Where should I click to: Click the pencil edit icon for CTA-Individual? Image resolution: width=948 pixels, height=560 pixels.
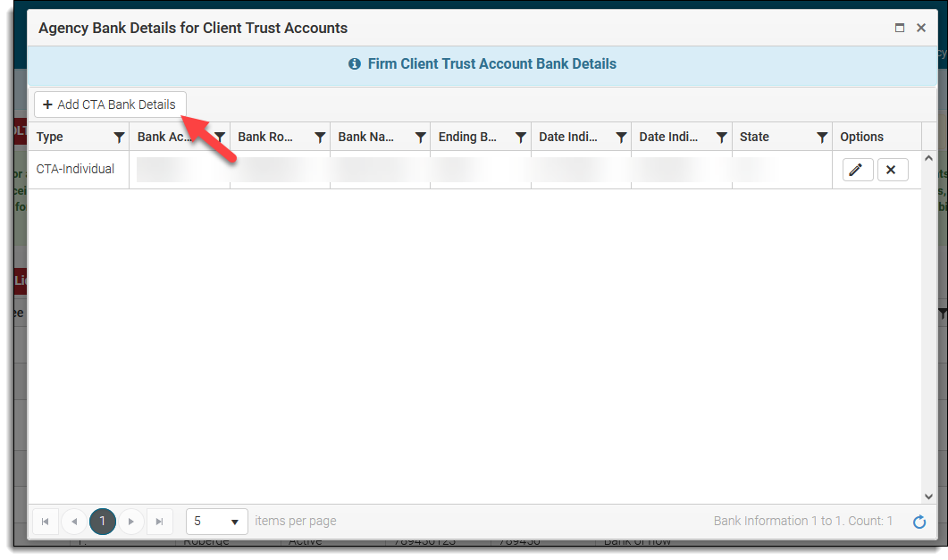(x=858, y=170)
